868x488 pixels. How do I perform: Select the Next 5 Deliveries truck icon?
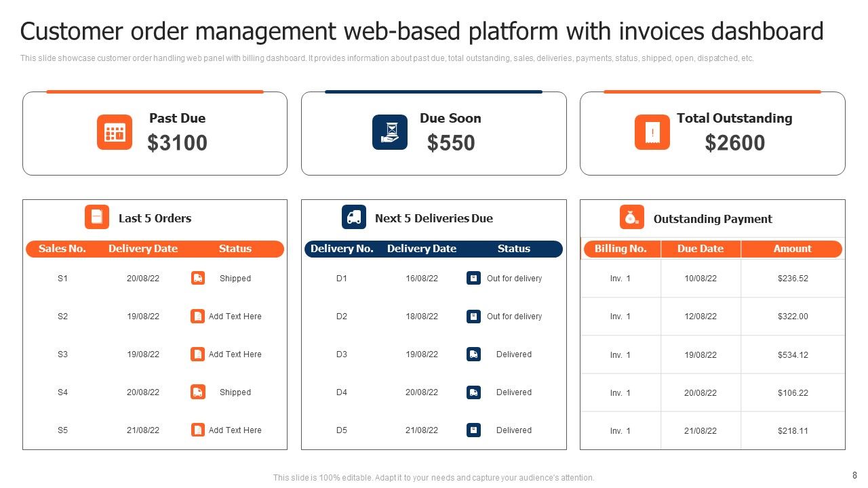[x=354, y=217]
